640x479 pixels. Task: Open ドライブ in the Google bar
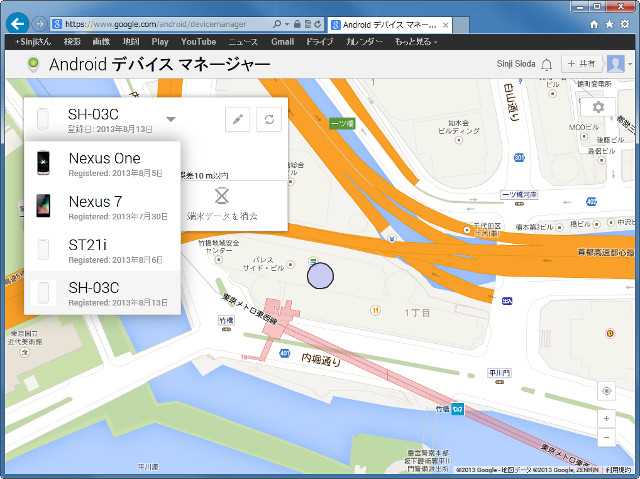pyautogui.click(x=319, y=42)
